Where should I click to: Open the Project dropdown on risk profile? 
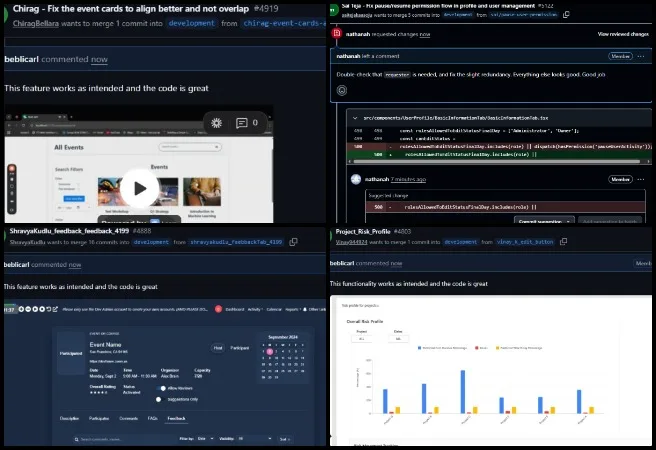click(x=361, y=339)
